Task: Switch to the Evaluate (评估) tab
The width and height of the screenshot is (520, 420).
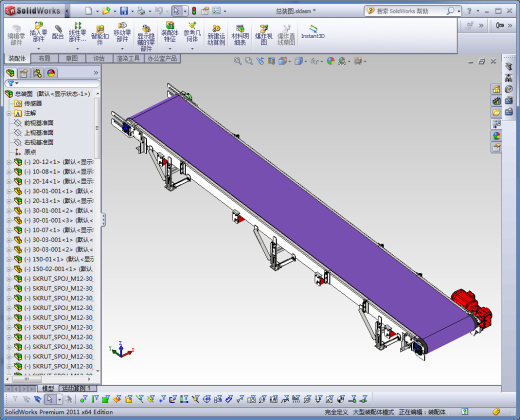Action: pyautogui.click(x=98, y=58)
